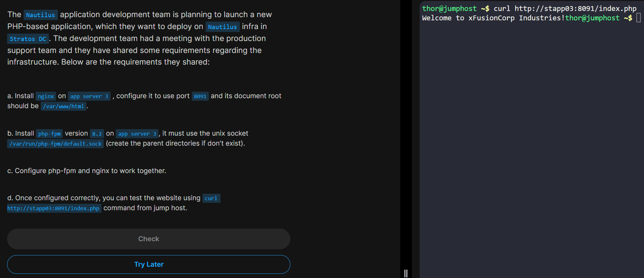This screenshot has height=278, width=644.
Task: Click 'app server 3' tag in step b
Action: tap(137, 134)
